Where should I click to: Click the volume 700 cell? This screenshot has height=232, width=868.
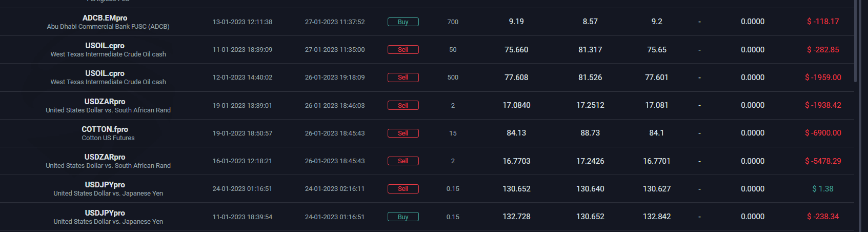pos(453,22)
